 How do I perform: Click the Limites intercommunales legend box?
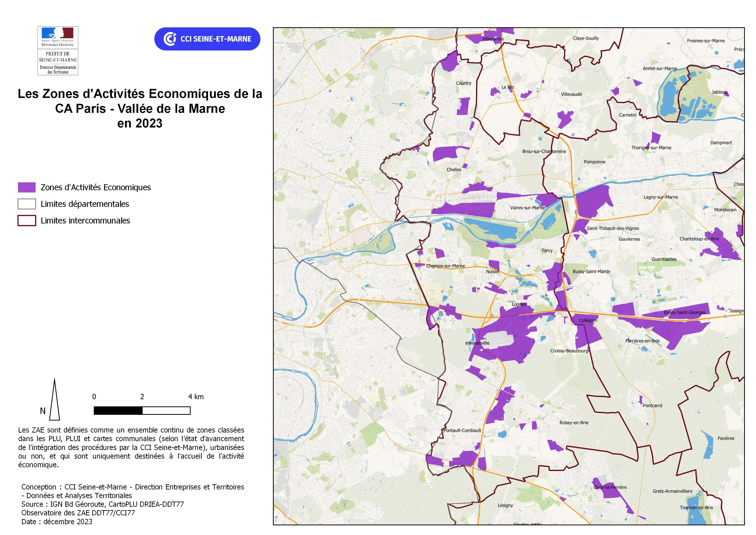click(x=27, y=221)
